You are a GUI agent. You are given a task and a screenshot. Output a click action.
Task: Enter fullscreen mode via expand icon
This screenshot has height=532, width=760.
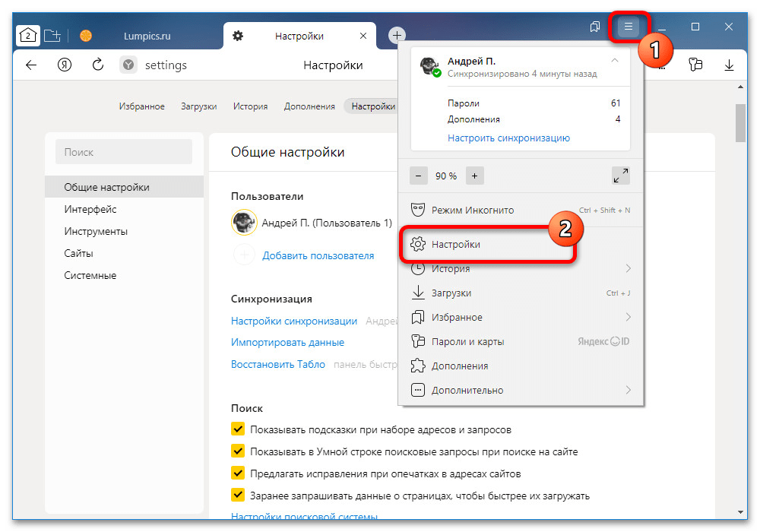[621, 176]
